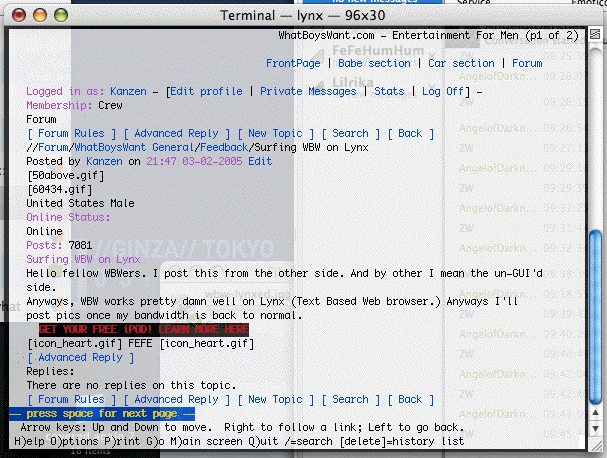This screenshot has width=607, height=458.
Task: Click the red GET YOUR FREE iPOD banner
Action: [144, 329]
